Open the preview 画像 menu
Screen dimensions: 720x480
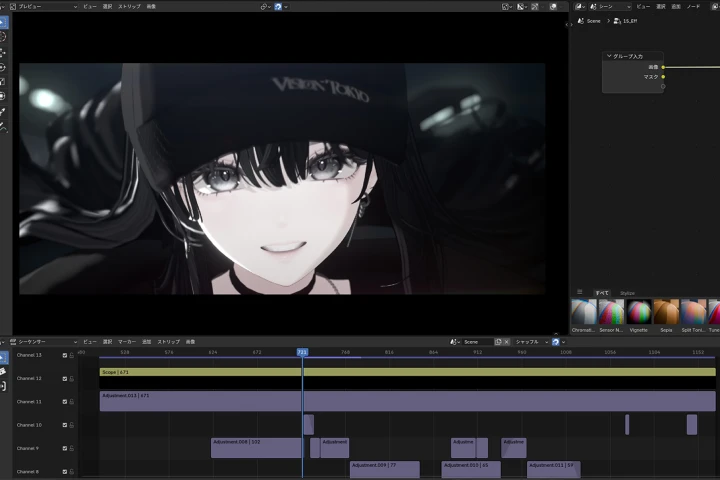(151, 6)
